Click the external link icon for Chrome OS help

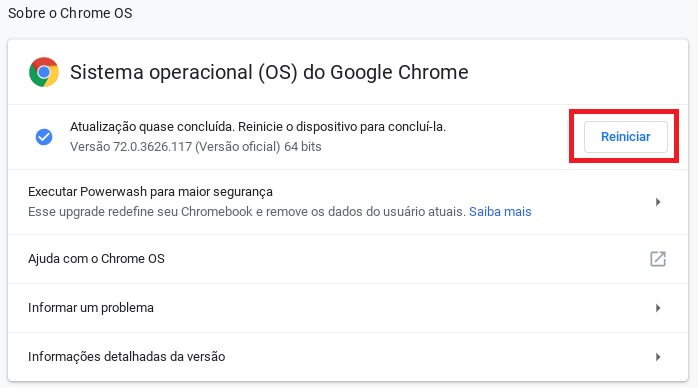tap(657, 259)
